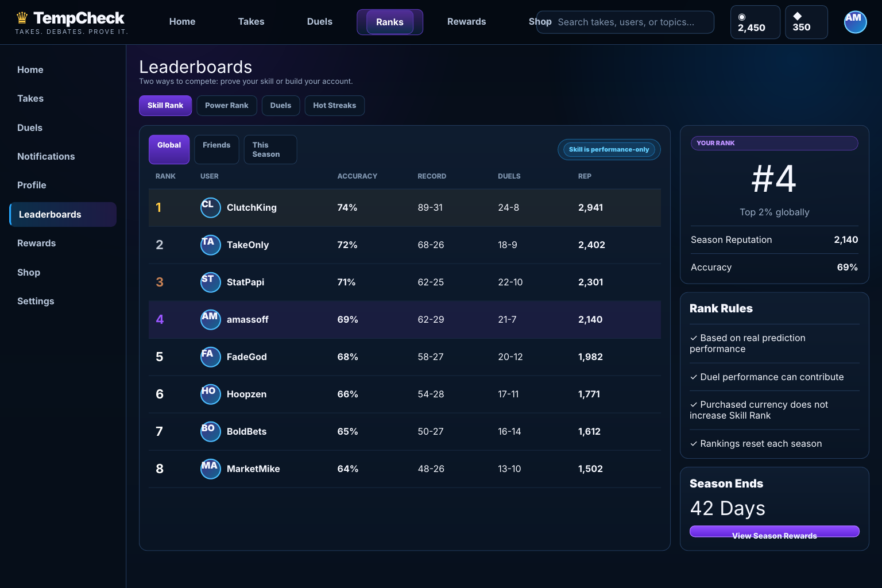Click the ACCURACY column header
This screenshot has width=882, height=588.
tap(357, 176)
